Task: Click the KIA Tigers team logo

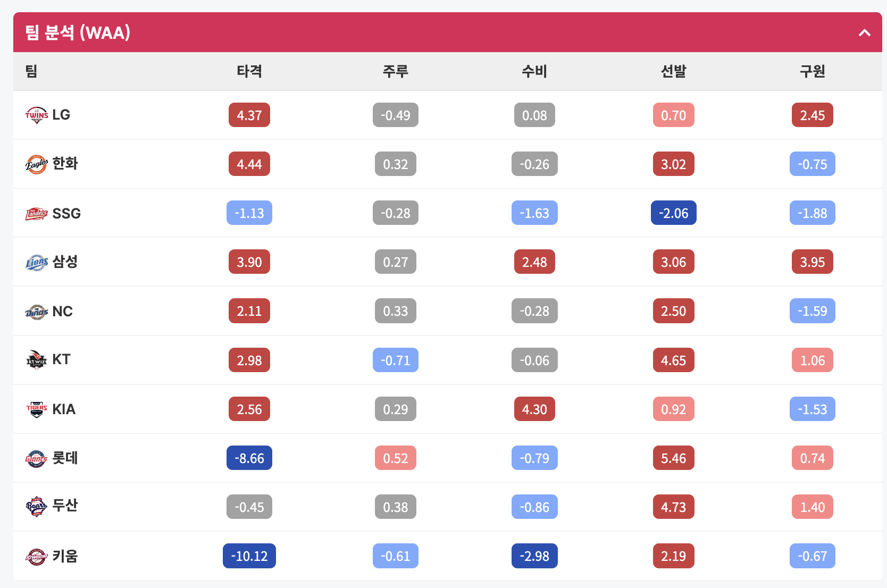Action: [x=37, y=409]
